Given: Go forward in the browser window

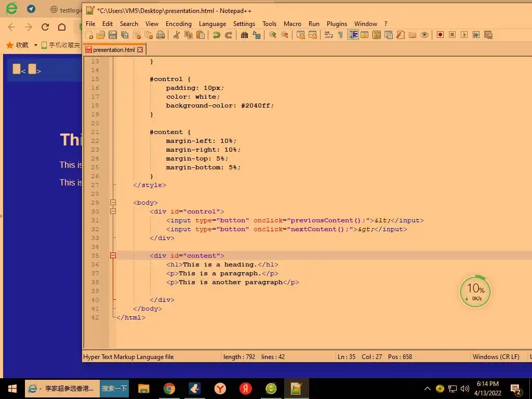Looking at the screenshot, I should 29,27.
